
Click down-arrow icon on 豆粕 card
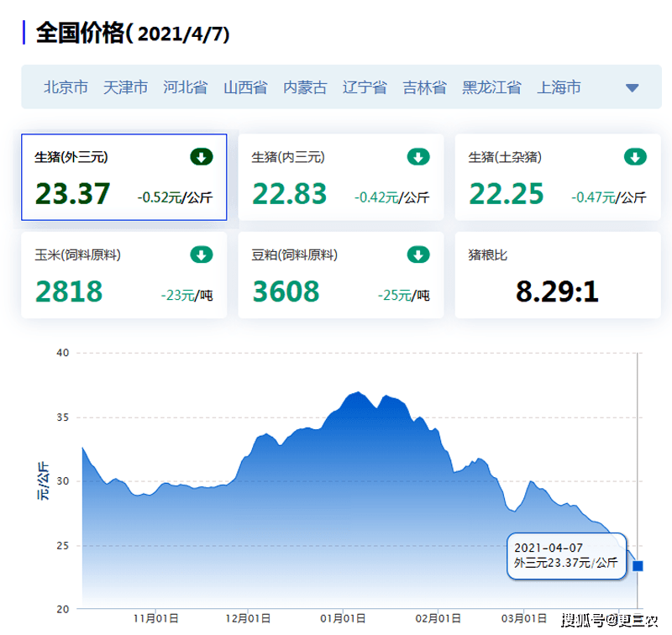tap(418, 255)
